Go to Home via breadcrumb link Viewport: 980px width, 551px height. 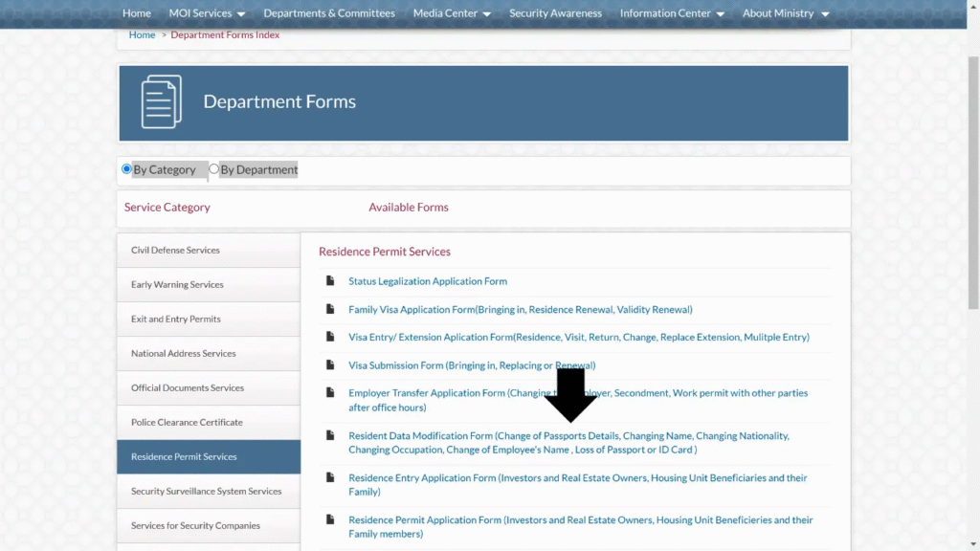tap(142, 35)
